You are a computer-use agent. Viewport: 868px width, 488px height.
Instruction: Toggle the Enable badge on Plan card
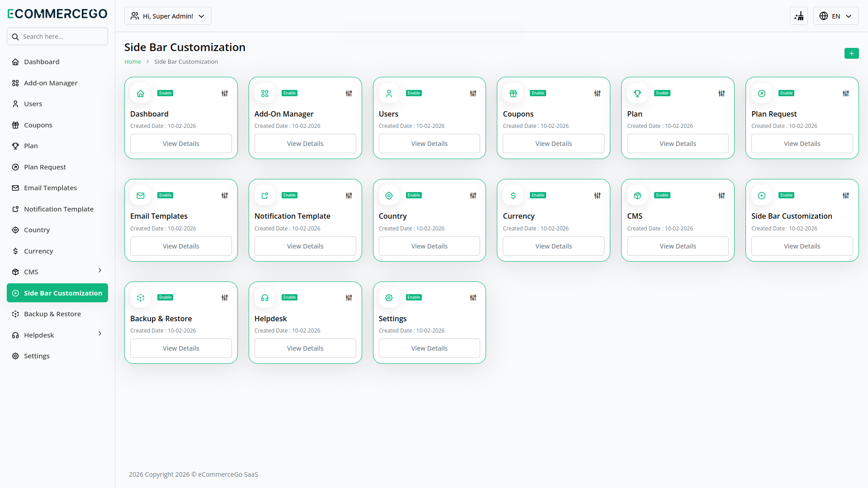(662, 93)
